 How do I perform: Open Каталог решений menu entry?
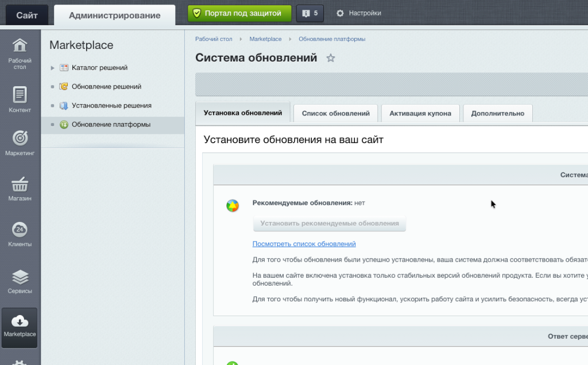[100, 68]
